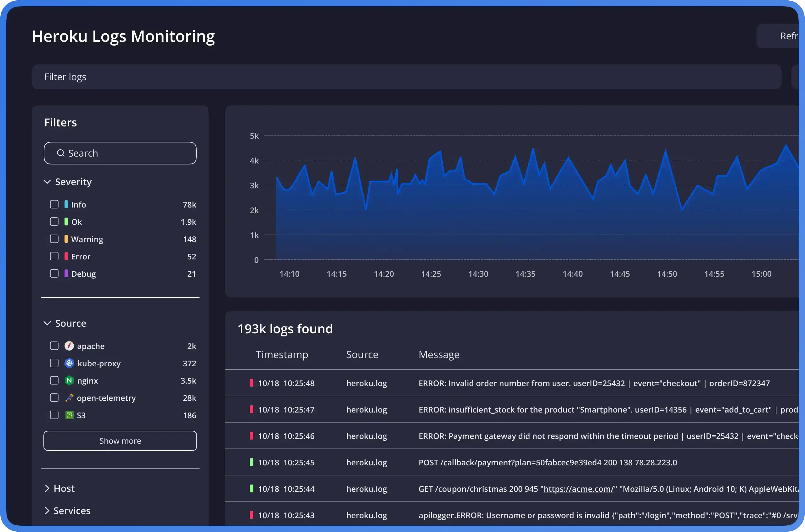
Task: Click the purple Debug color swatch
Action: 66,274
